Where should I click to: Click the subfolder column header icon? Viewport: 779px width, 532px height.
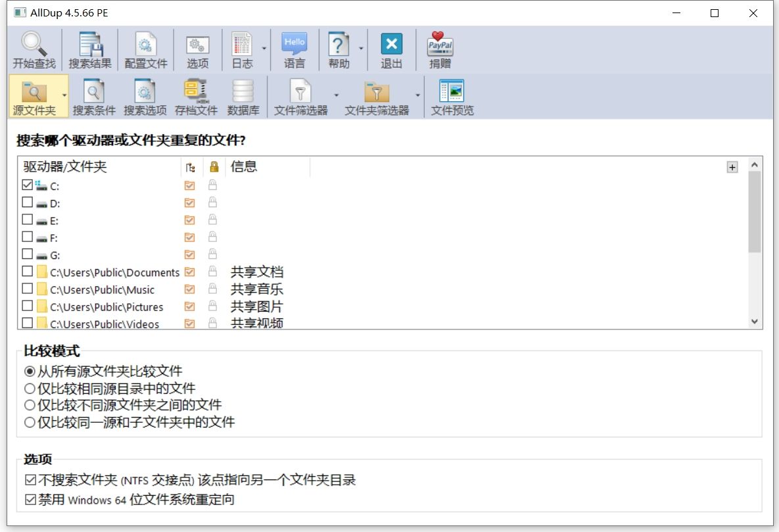point(190,167)
